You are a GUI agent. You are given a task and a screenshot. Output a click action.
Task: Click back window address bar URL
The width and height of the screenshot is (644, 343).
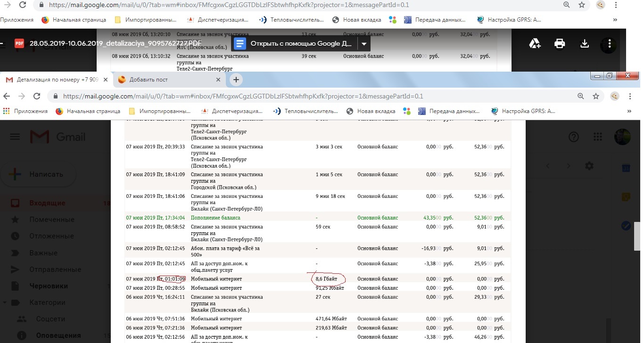(x=228, y=5)
